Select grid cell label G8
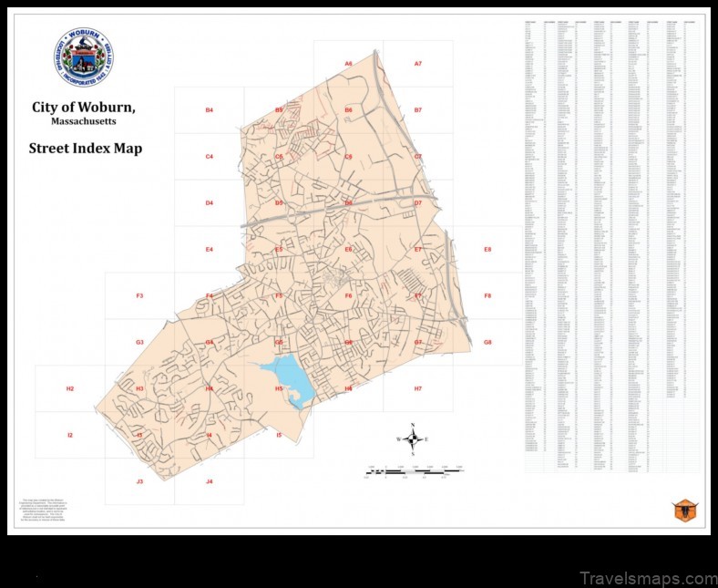Viewport: 718px width, 588px height. click(487, 343)
